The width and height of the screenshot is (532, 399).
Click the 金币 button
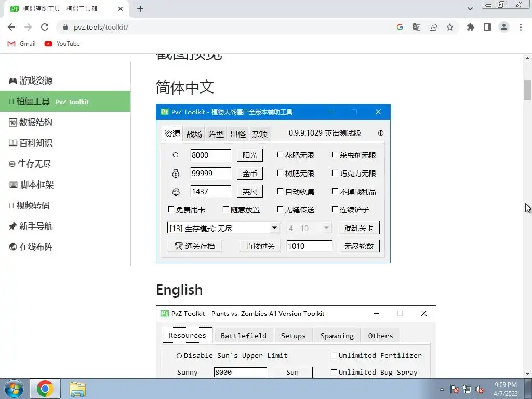click(x=250, y=174)
